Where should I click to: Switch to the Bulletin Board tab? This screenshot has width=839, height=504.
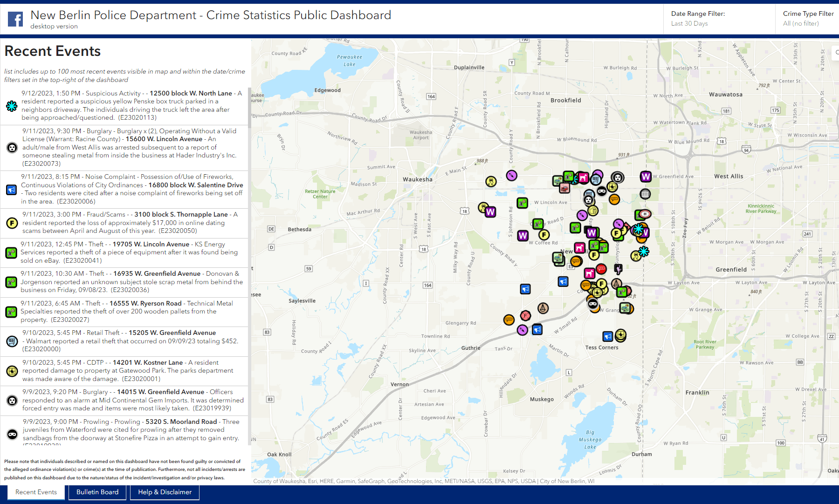97,492
